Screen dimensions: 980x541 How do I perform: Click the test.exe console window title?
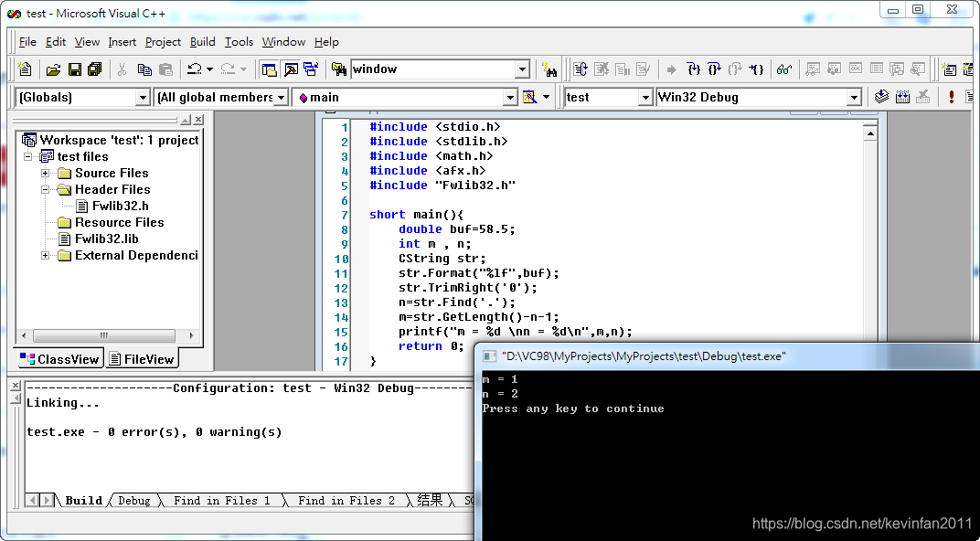coord(644,356)
